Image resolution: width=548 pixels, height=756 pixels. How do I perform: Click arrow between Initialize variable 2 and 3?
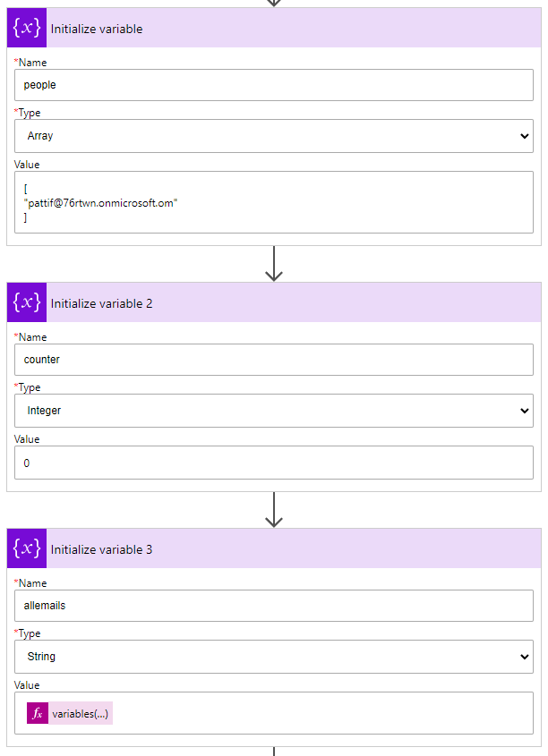[x=274, y=510]
